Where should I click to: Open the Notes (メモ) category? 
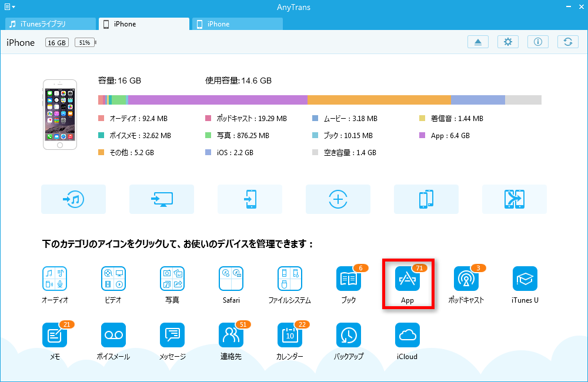(55, 335)
